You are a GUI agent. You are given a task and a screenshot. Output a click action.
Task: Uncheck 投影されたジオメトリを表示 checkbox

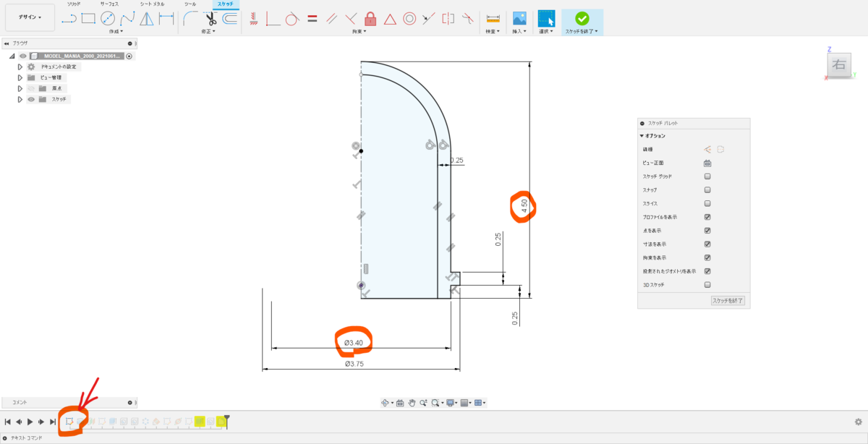point(707,271)
